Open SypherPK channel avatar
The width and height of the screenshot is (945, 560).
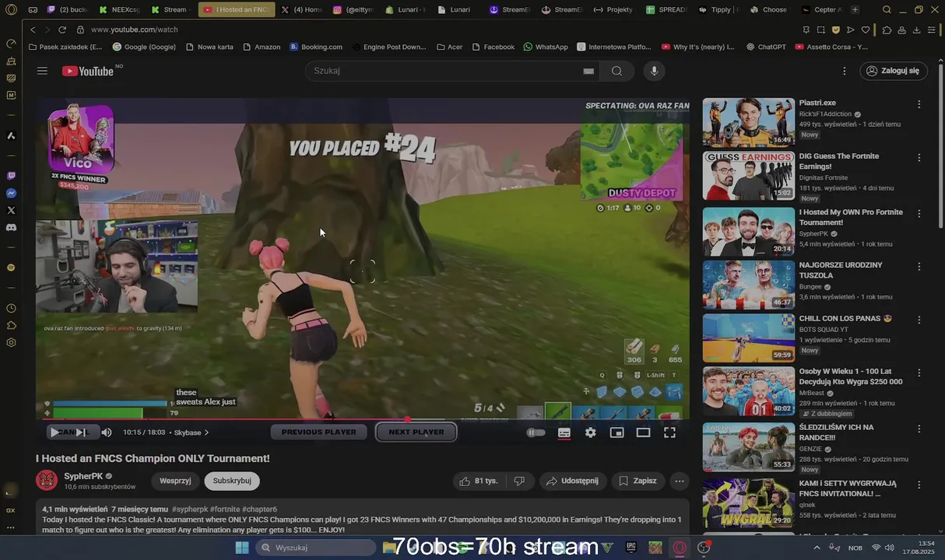[x=47, y=480]
